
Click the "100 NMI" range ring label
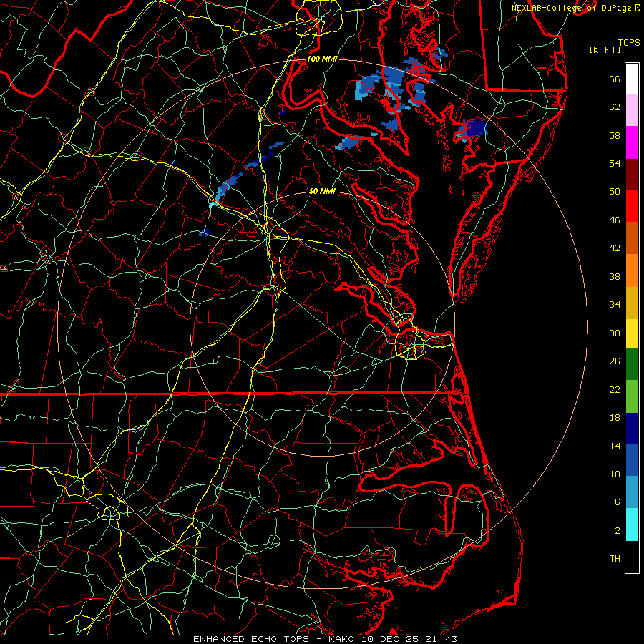click(x=322, y=59)
